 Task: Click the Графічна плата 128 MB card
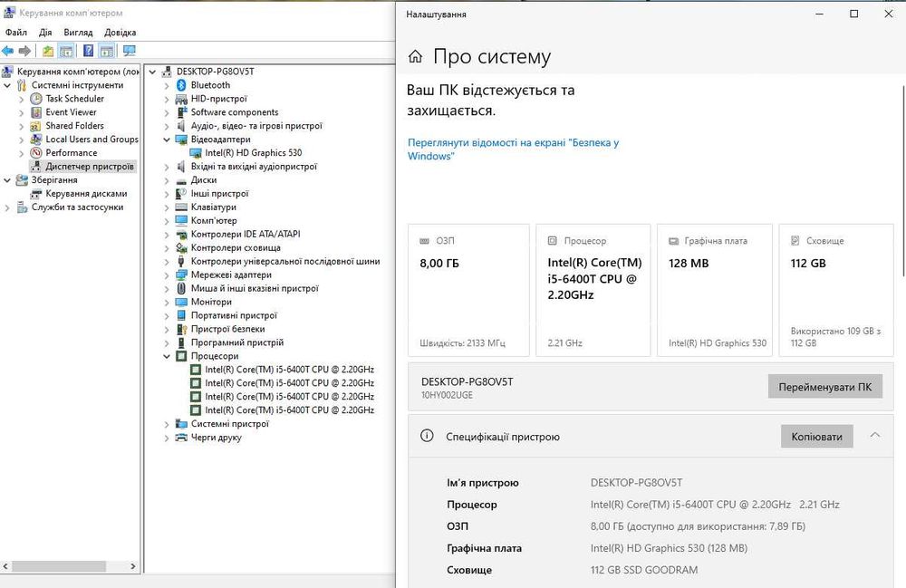click(x=715, y=290)
